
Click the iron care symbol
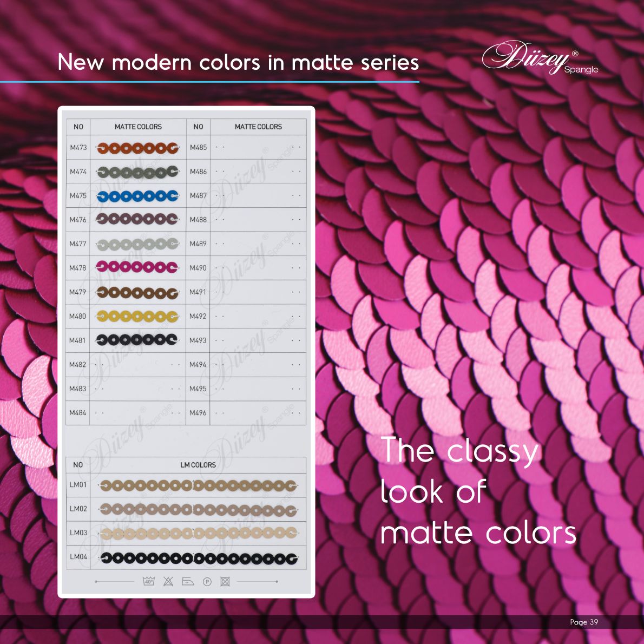(x=188, y=581)
